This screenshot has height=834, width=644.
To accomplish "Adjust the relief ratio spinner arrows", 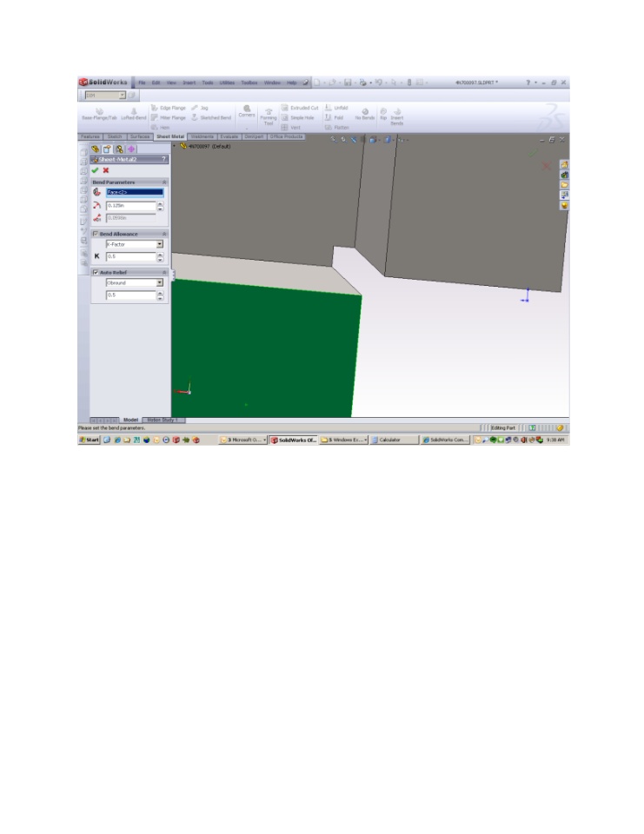I will click(160, 295).
